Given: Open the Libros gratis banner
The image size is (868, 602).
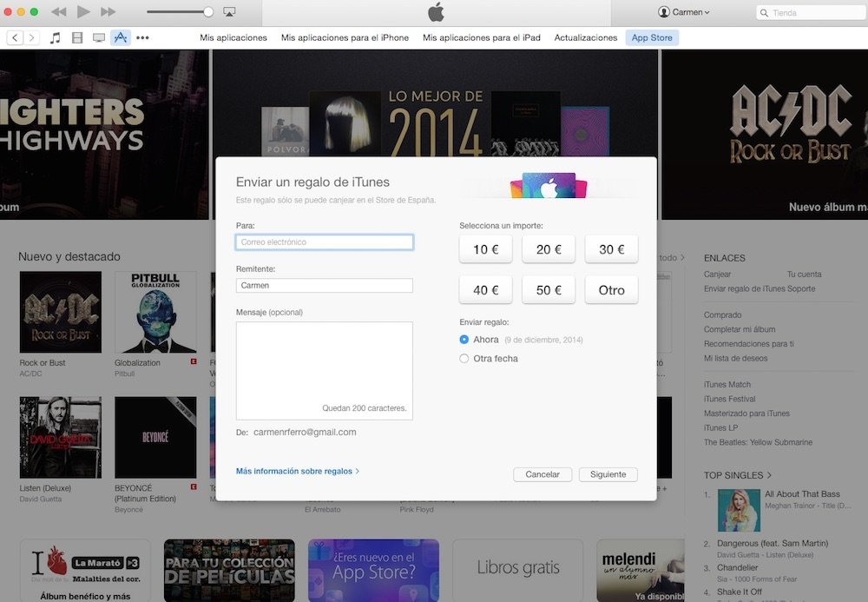Looking at the screenshot, I should 517,570.
